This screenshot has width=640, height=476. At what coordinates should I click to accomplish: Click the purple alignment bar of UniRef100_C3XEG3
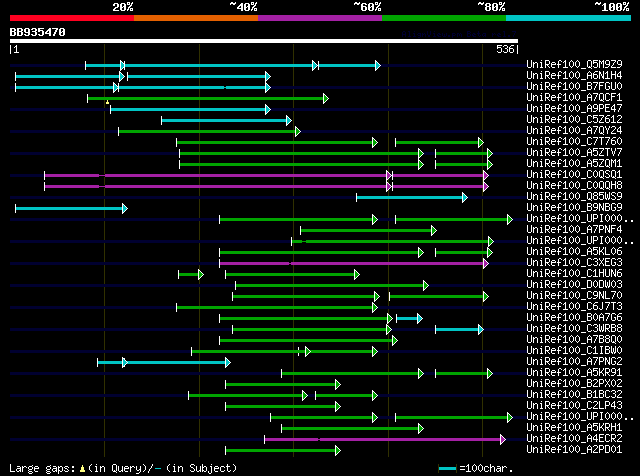(x=354, y=264)
